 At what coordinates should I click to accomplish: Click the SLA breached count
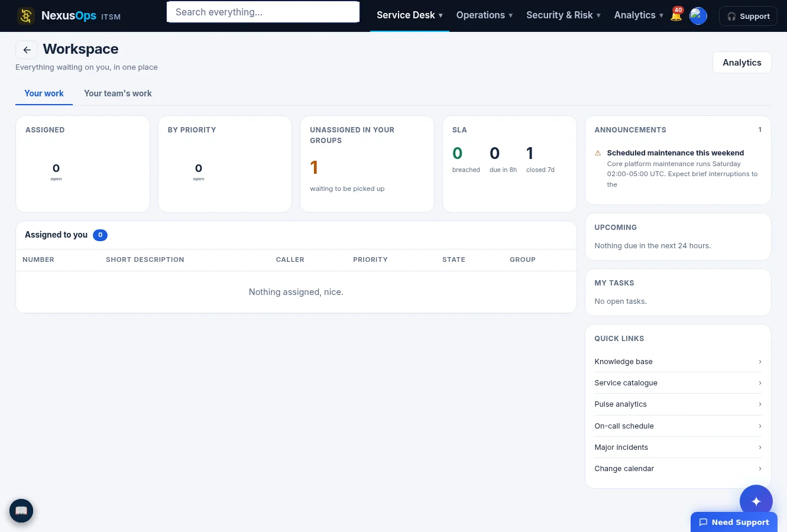pyautogui.click(x=458, y=154)
